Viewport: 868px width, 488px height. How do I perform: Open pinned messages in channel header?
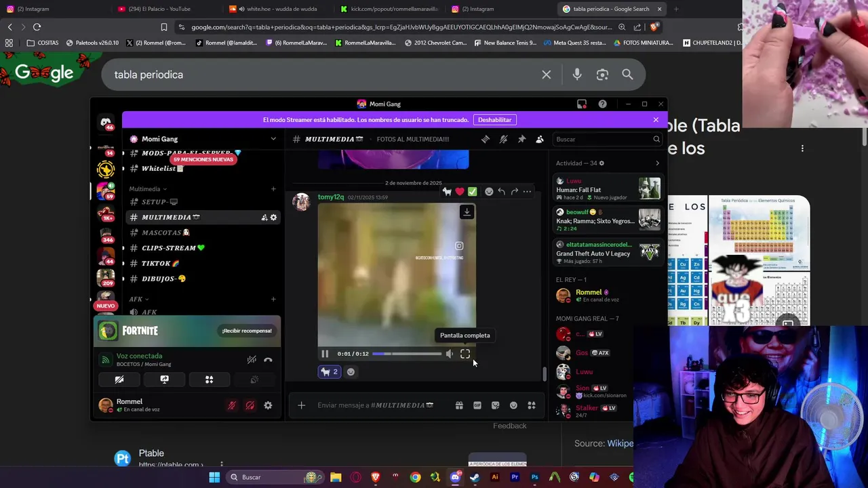pos(521,139)
